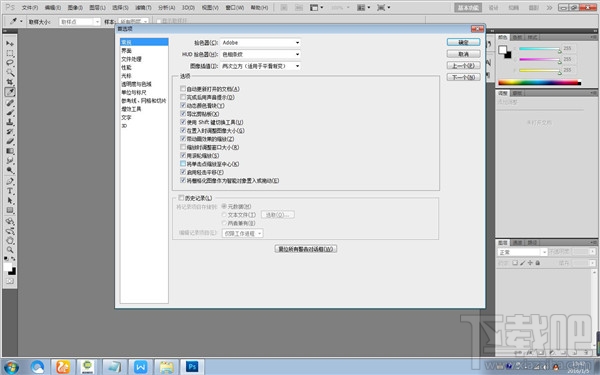Viewport: 600px width, 375px height.
Task: Open the Windows Start menu
Action: tap(11, 367)
